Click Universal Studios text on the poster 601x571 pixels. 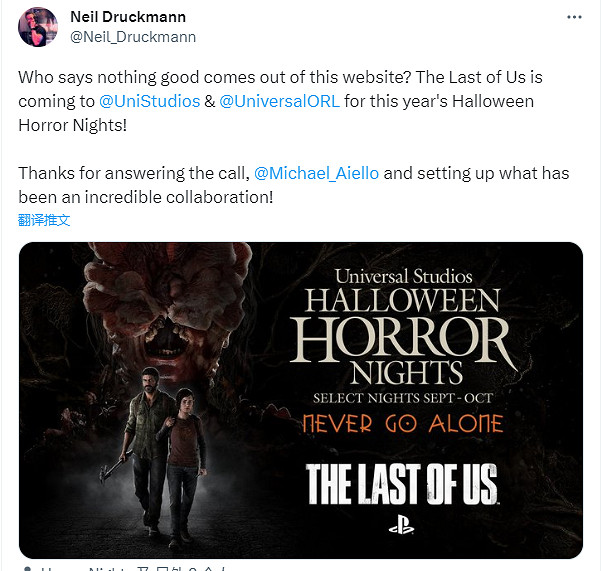point(403,276)
